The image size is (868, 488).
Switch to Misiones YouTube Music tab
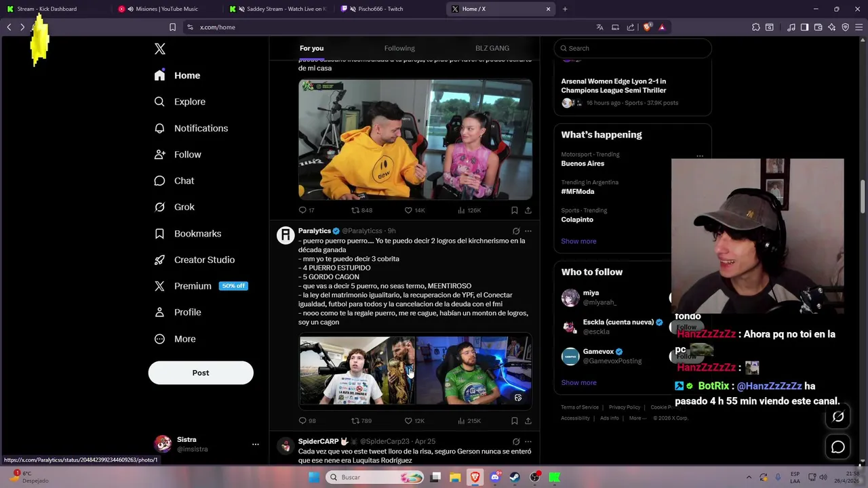166,9
